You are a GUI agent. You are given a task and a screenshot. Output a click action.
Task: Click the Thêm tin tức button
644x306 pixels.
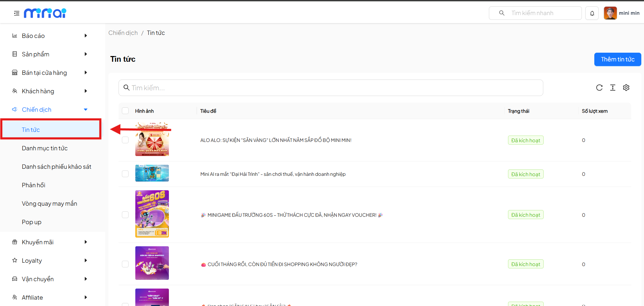[617, 59]
